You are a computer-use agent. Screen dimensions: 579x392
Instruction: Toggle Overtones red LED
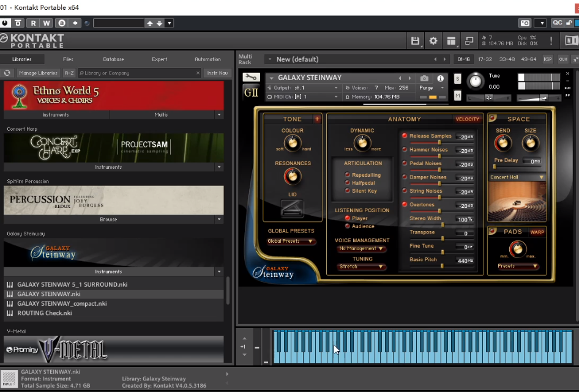[405, 204]
